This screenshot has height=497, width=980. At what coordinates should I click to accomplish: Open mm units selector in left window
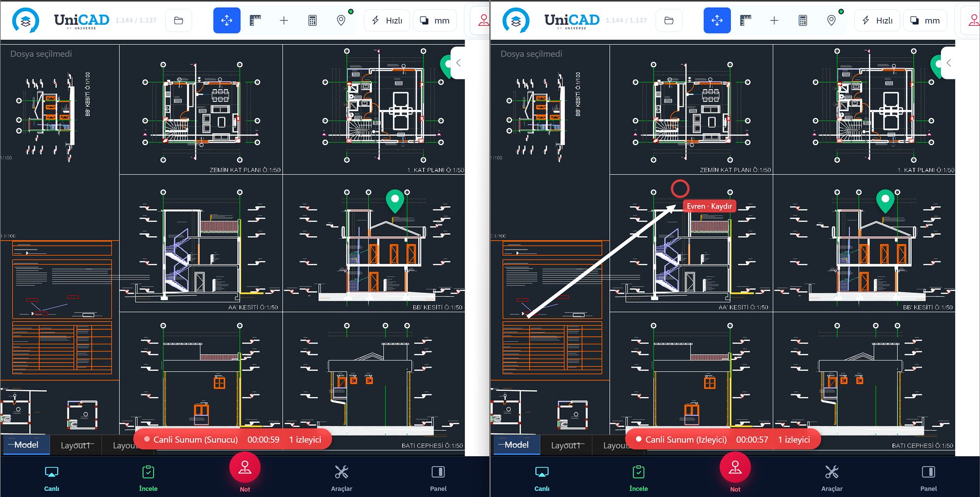coord(435,21)
